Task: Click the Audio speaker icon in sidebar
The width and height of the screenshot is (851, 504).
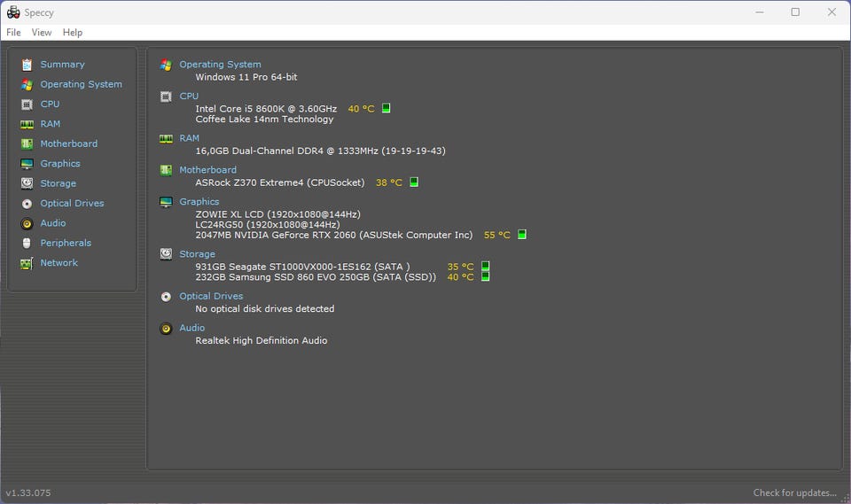Action: pos(27,223)
